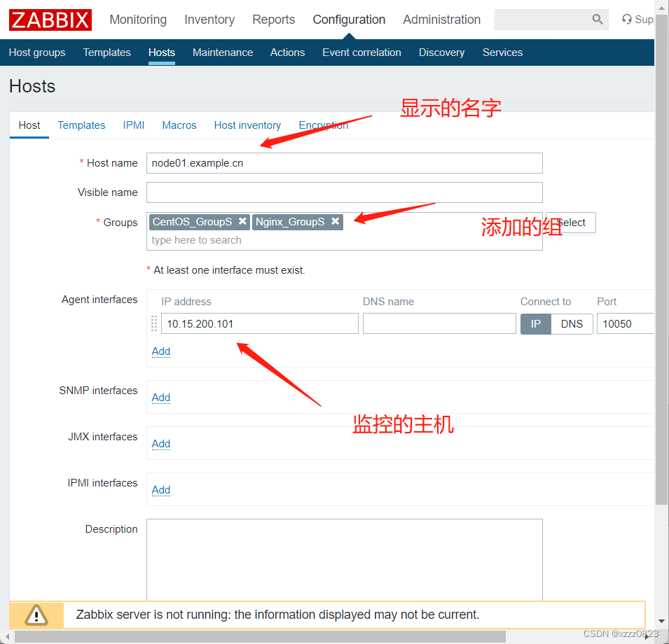Remove the CentOS_GroupS group tag
The image size is (669, 644).
click(242, 221)
